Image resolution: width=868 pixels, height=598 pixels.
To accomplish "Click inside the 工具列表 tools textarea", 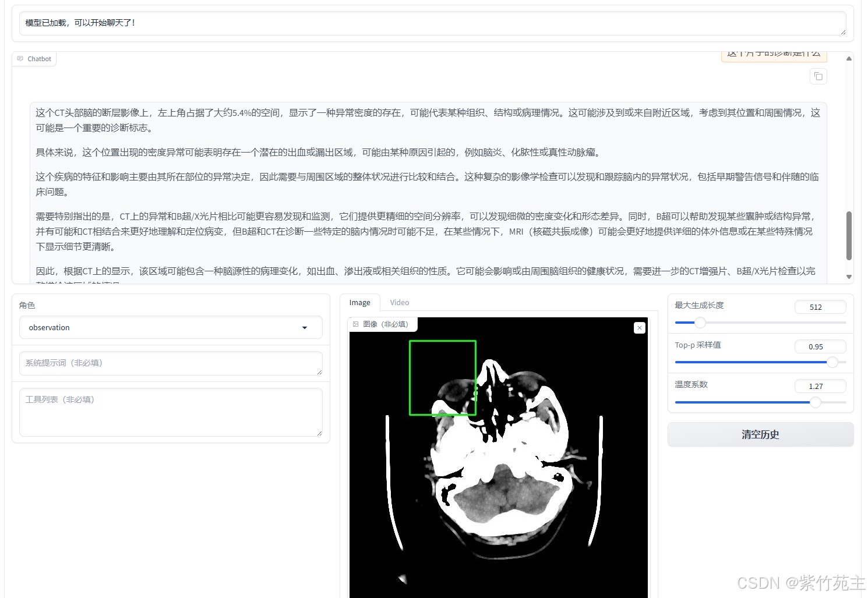I will point(171,412).
